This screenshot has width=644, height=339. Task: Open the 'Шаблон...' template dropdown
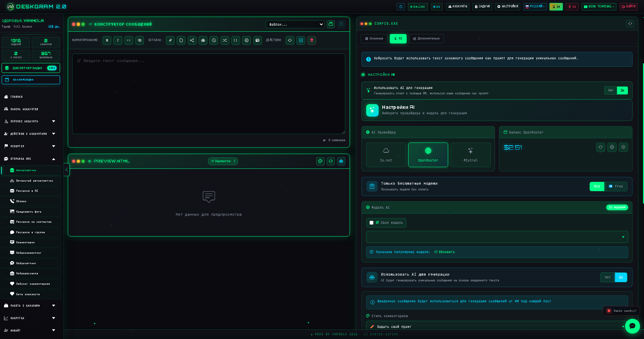click(295, 24)
